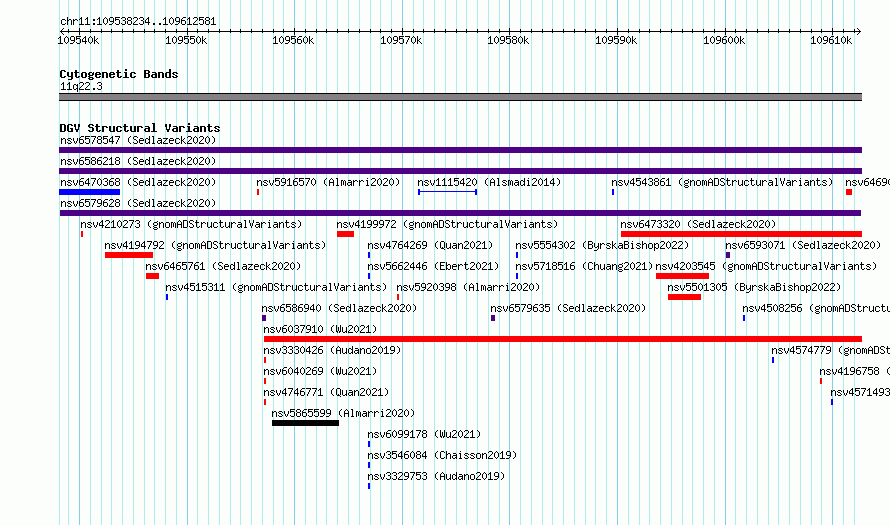Click the 109580k ruler position
Viewport: 890px width, 525px height.
[x=509, y=40]
